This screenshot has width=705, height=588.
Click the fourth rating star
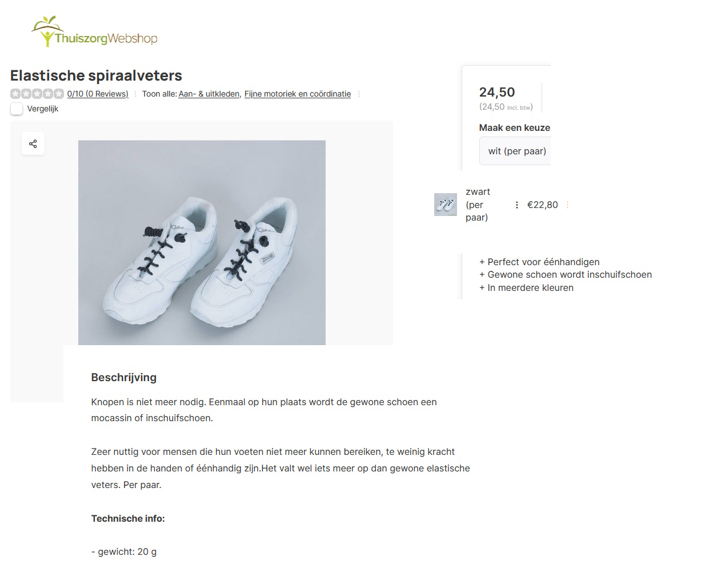click(x=48, y=94)
